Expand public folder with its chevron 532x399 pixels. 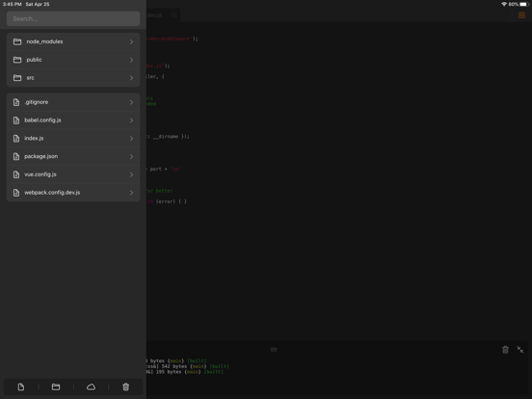click(x=131, y=60)
